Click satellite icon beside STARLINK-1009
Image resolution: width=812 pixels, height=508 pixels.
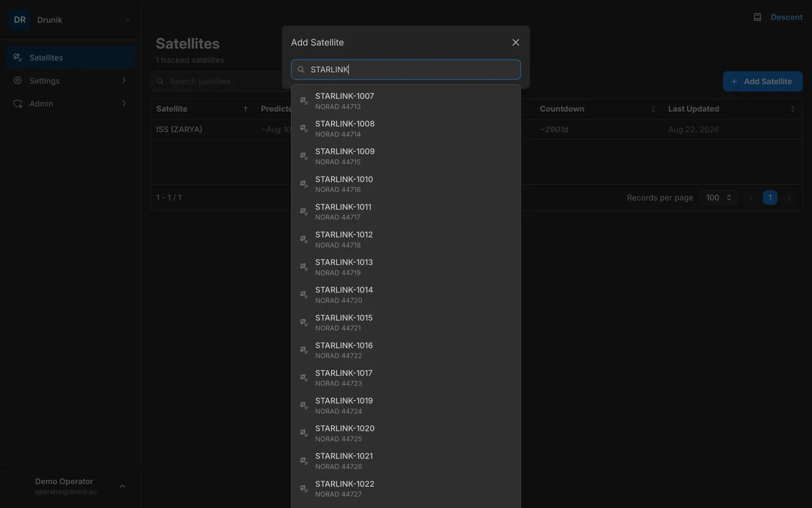304,156
